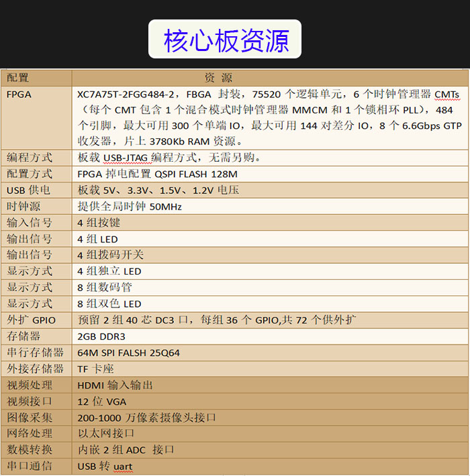Viewport: 470px width, 476px height.
Task: Click the title 核心板资源
Action: 226,40
